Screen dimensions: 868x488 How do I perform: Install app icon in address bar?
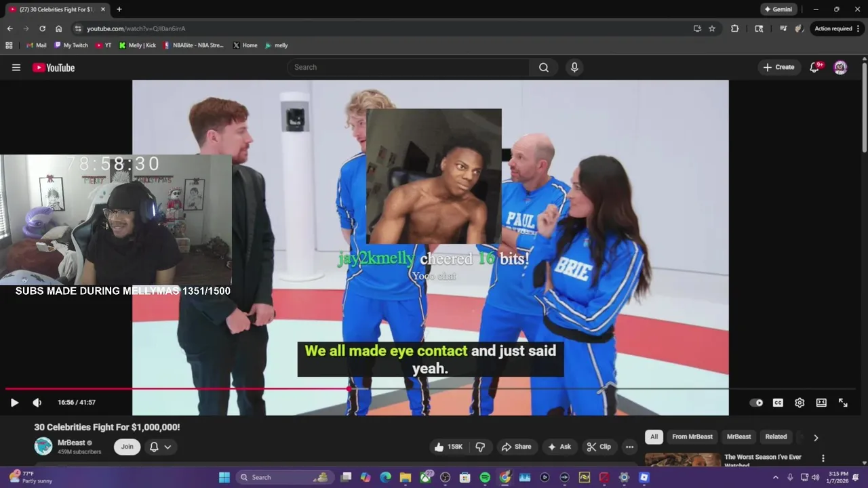[697, 28]
